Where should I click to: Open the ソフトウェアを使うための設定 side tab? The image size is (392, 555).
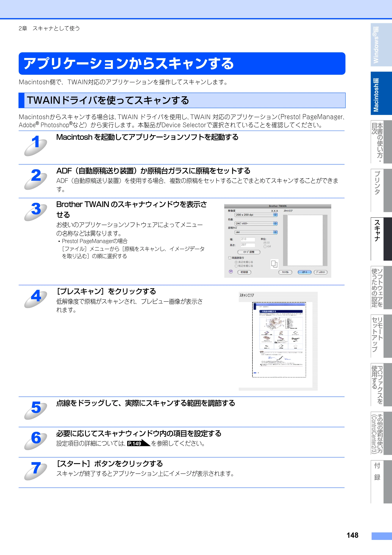click(381, 288)
